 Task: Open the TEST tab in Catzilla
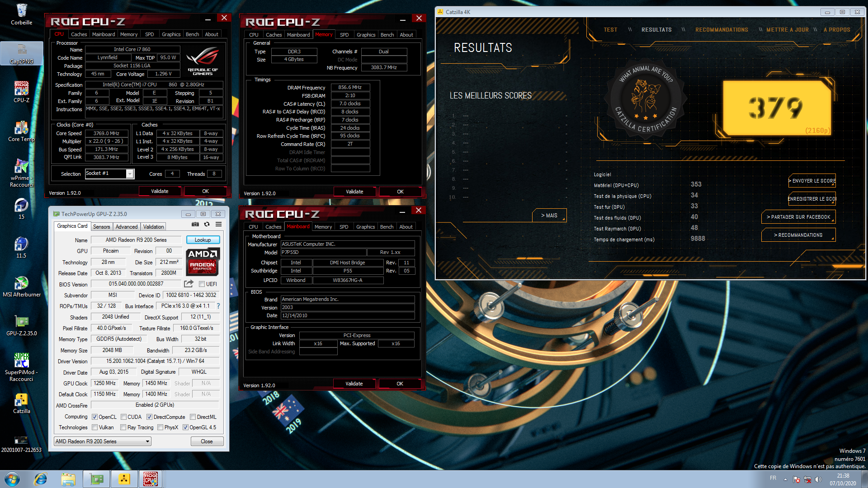click(610, 30)
